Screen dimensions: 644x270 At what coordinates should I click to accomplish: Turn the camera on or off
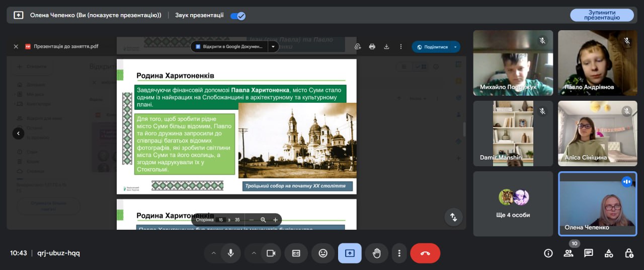[271, 253]
